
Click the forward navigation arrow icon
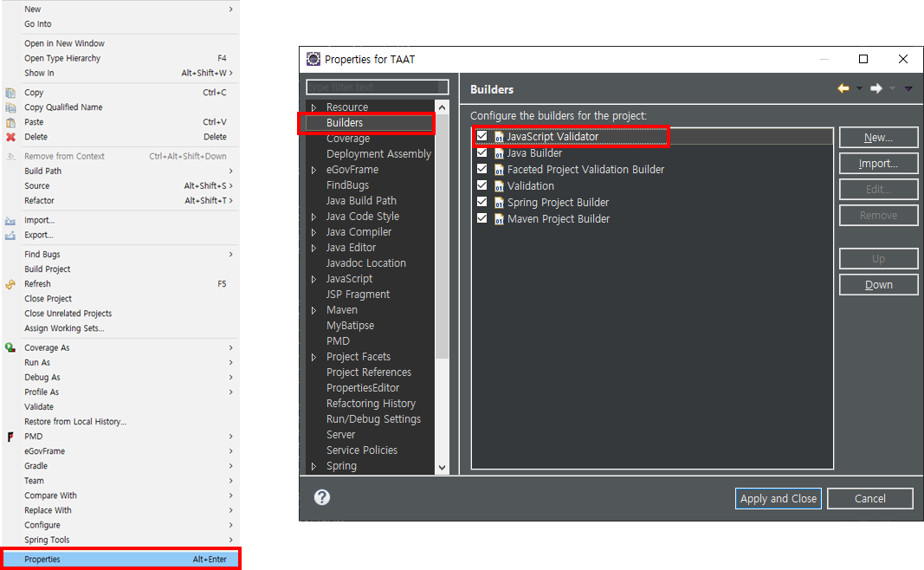[x=875, y=88]
